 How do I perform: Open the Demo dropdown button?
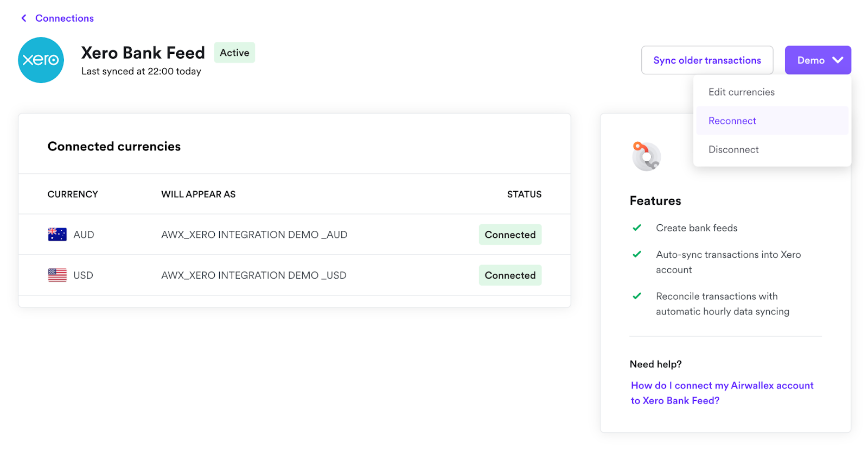pos(818,60)
